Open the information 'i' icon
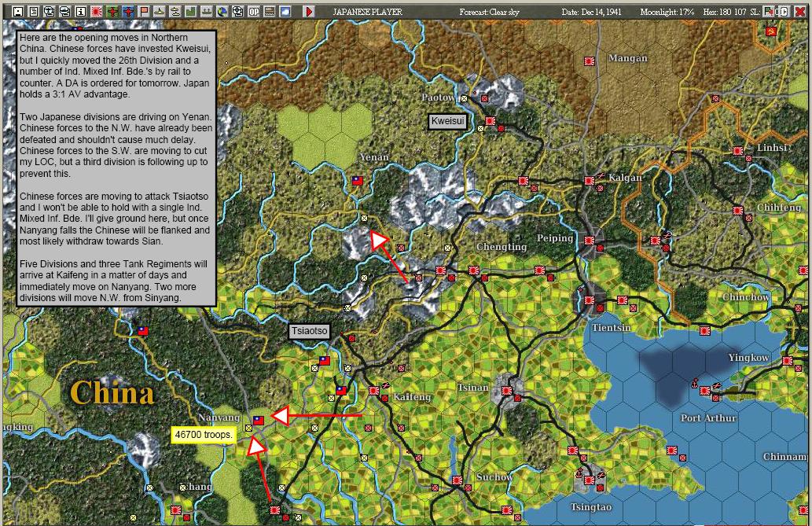Viewport: 812px width, 526px height. click(81, 11)
